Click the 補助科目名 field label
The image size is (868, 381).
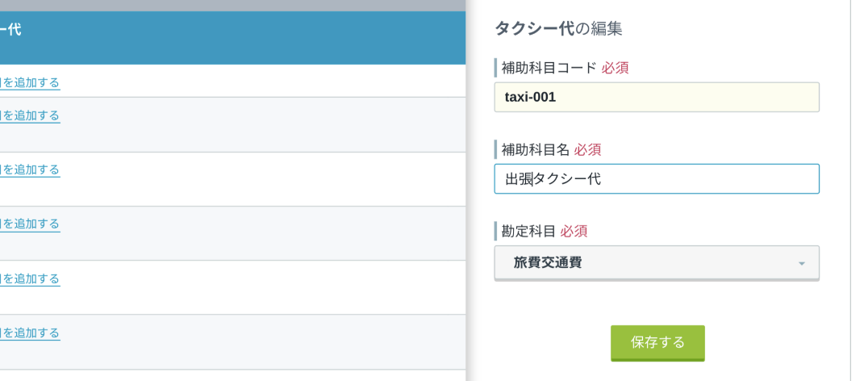click(x=536, y=149)
